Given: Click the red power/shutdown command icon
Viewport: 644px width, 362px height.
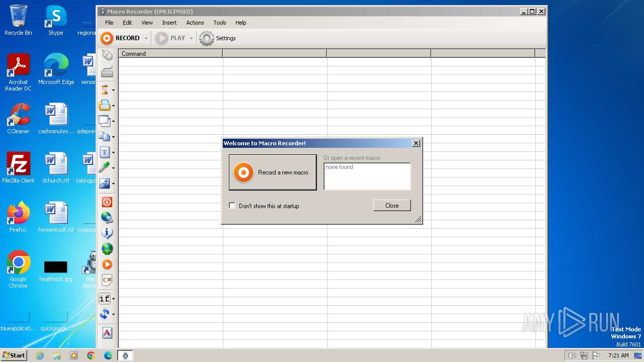Looking at the screenshot, I should click(x=107, y=202).
